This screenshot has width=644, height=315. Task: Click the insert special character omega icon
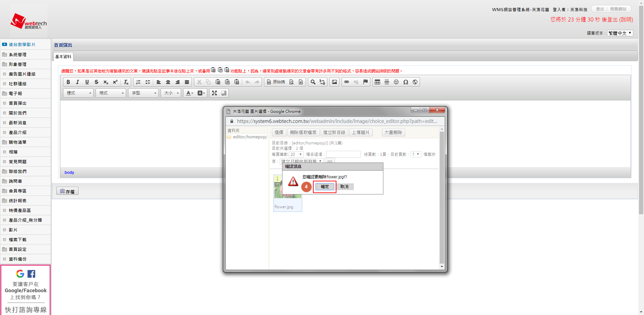(x=406, y=82)
